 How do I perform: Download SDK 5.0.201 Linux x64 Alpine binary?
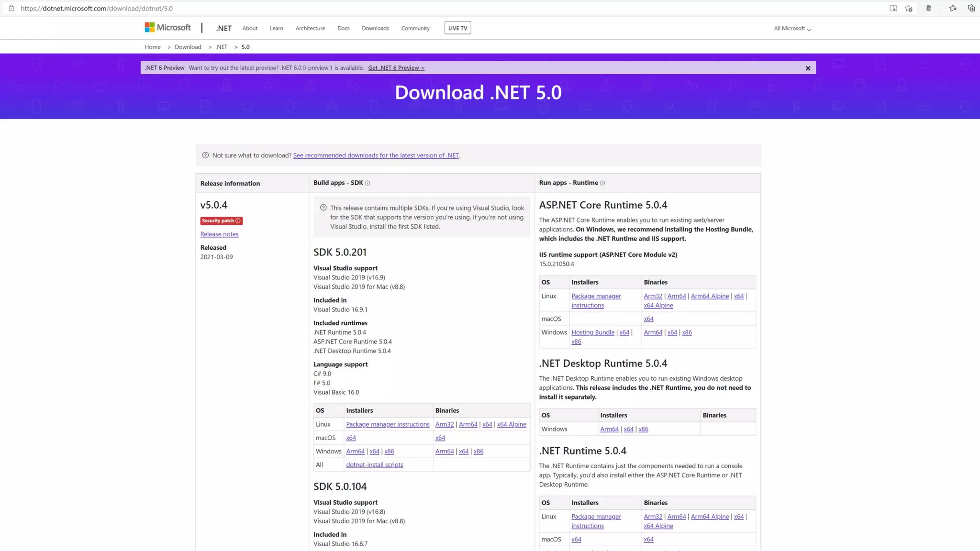click(x=512, y=424)
